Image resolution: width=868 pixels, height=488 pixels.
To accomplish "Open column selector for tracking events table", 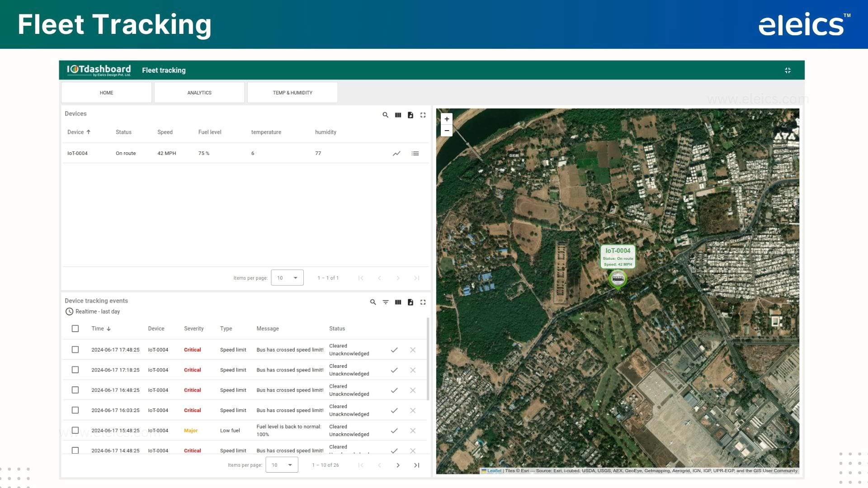I will tap(398, 302).
